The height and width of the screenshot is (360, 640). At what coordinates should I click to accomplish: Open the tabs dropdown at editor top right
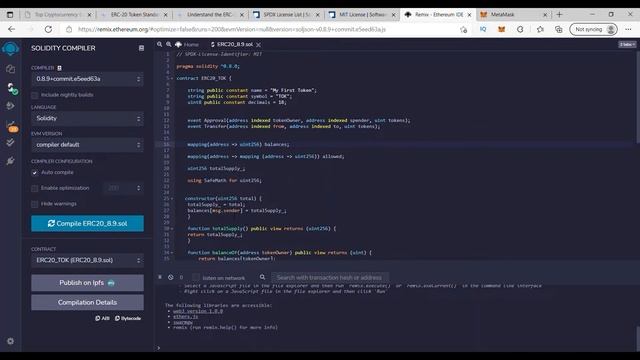tap(627, 44)
